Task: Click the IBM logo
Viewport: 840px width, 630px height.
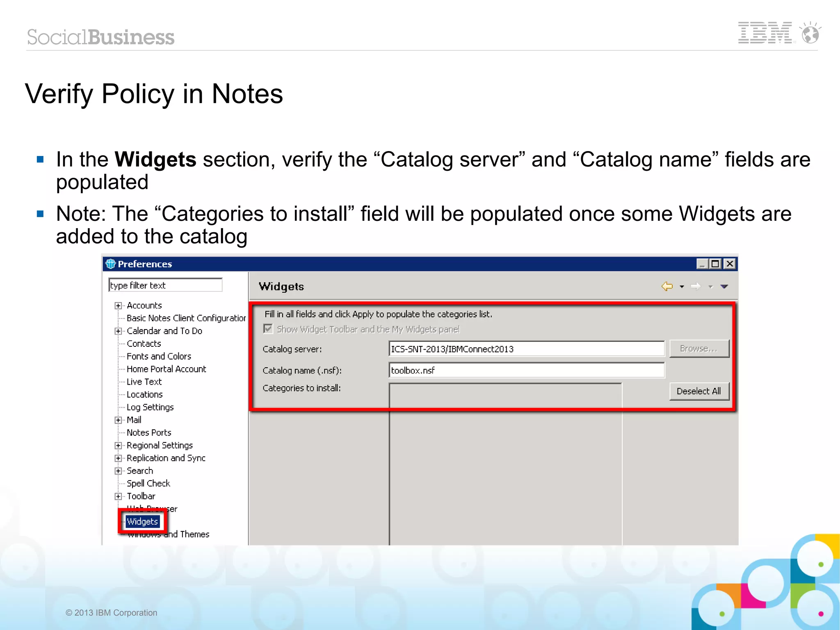Action: coord(765,33)
